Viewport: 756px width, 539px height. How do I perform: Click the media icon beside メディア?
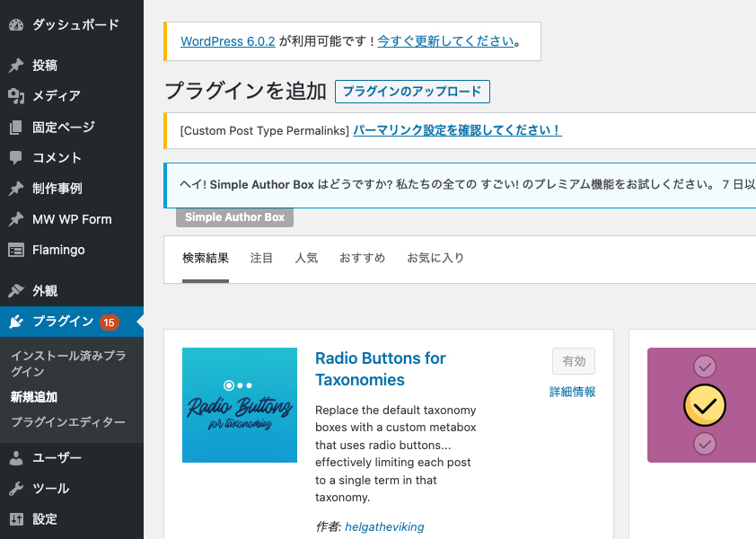[16, 96]
